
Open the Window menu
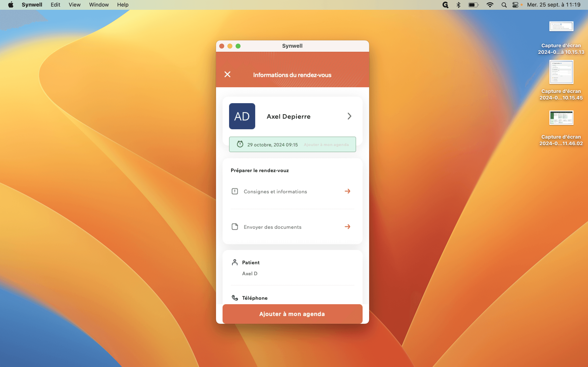pyautogui.click(x=99, y=5)
